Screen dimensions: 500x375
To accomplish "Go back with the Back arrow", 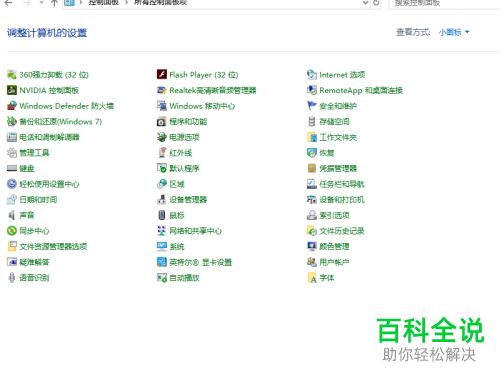I will (x=9, y=3).
